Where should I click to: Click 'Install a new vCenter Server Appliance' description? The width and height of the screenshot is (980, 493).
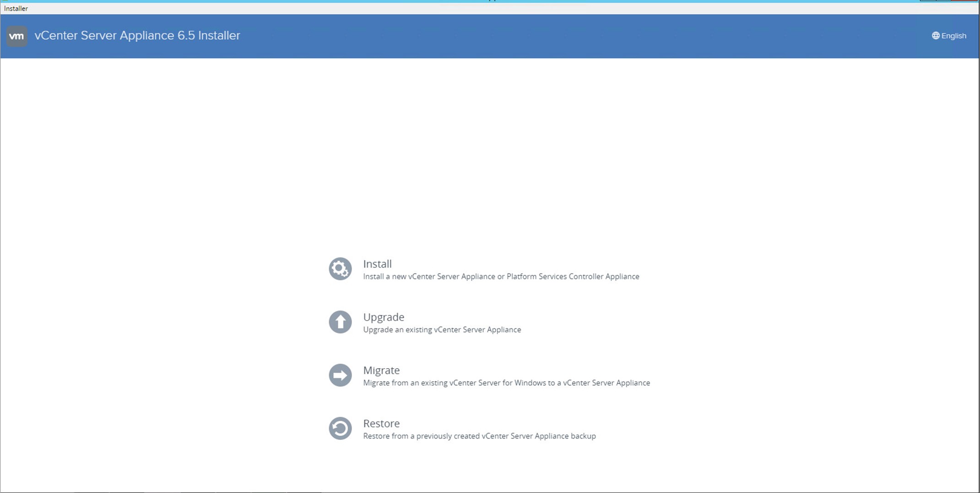click(x=501, y=276)
